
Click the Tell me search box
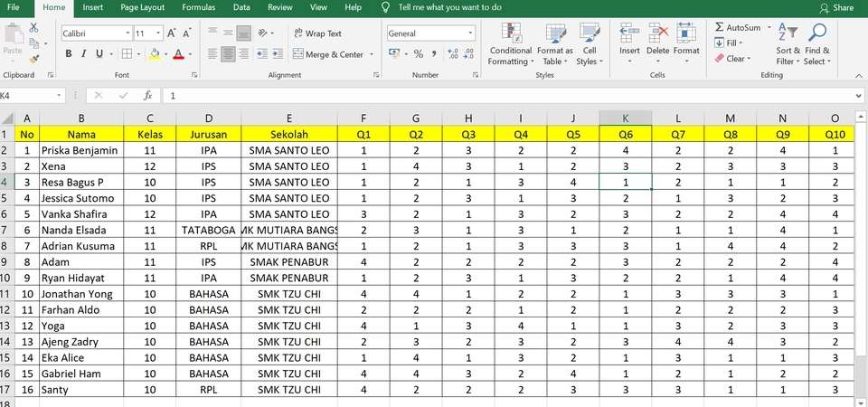(449, 7)
